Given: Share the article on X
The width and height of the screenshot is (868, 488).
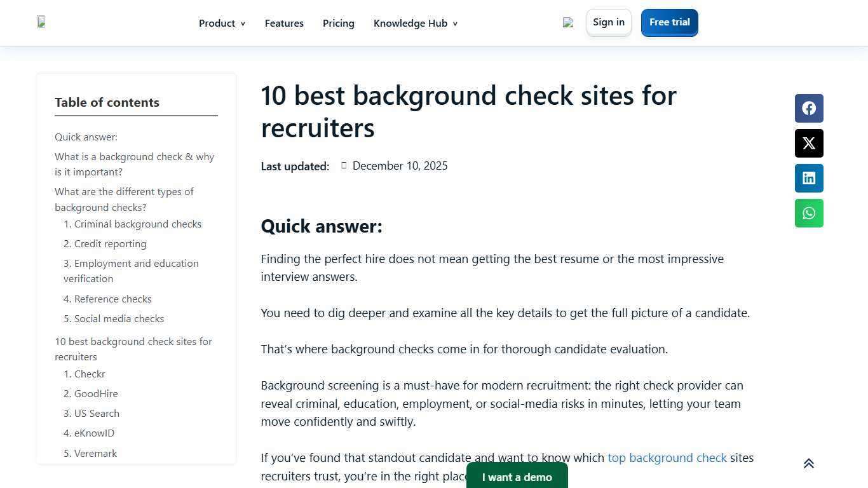Looking at the screenshot, I should [808, 143].
